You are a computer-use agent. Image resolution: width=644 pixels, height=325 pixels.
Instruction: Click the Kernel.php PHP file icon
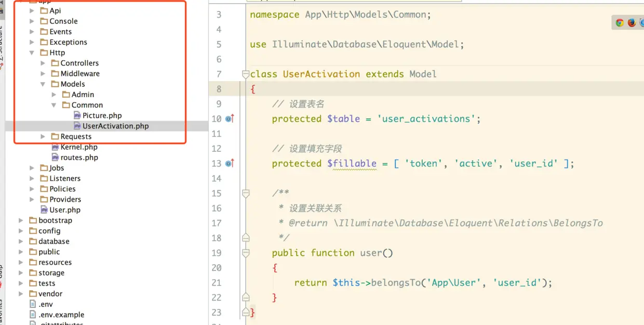click(x=56, y=147)
